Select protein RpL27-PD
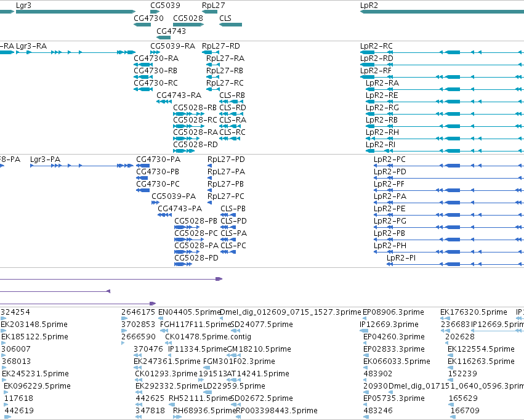Screen dimensions: 524x420 tap(226, 160)
